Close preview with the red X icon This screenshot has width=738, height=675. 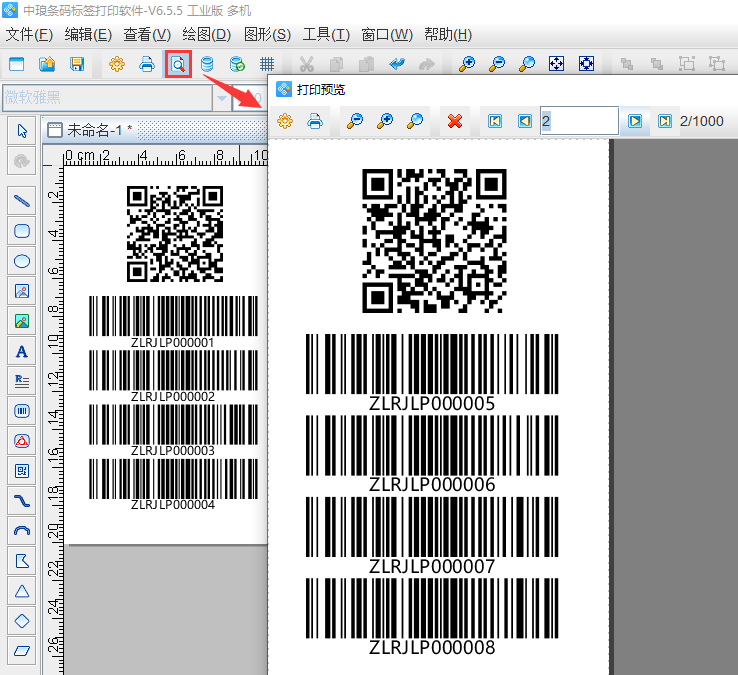coord(455,121)
